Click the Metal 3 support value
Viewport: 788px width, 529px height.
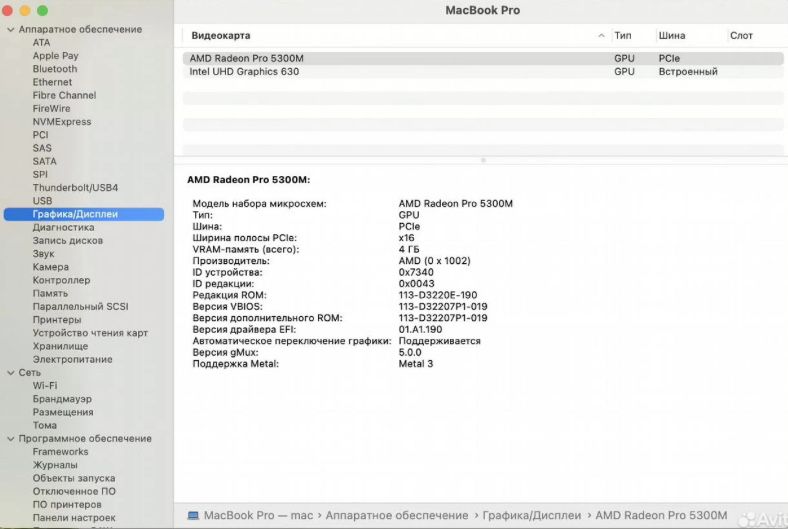(415, 364)
